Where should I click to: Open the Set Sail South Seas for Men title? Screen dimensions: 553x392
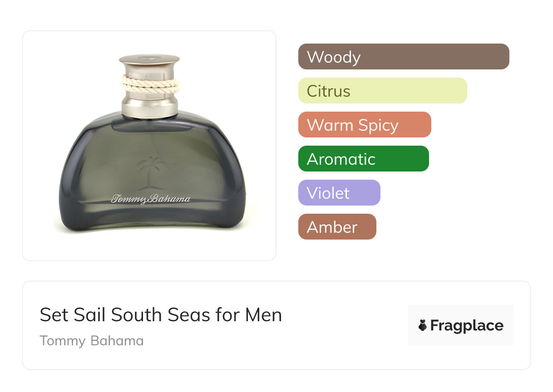(x=161, y=315)
